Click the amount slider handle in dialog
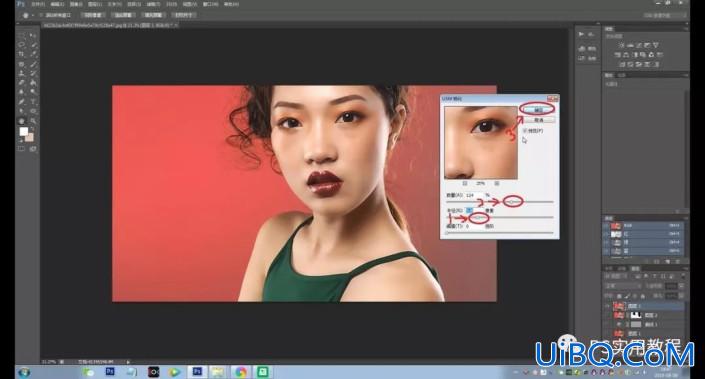Screen dimensions: 705x379 512,202
